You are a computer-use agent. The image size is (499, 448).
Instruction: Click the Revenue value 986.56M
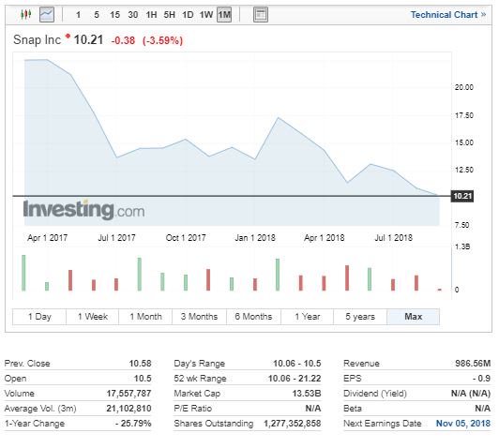point(473,364)
